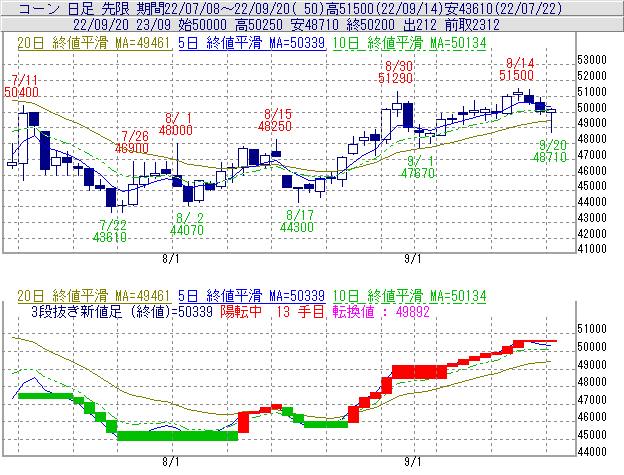Click the 47000 price label on top chart axis
Image resolution: width=624 pixels, height=475 pixels.
[x=592, y=154]
